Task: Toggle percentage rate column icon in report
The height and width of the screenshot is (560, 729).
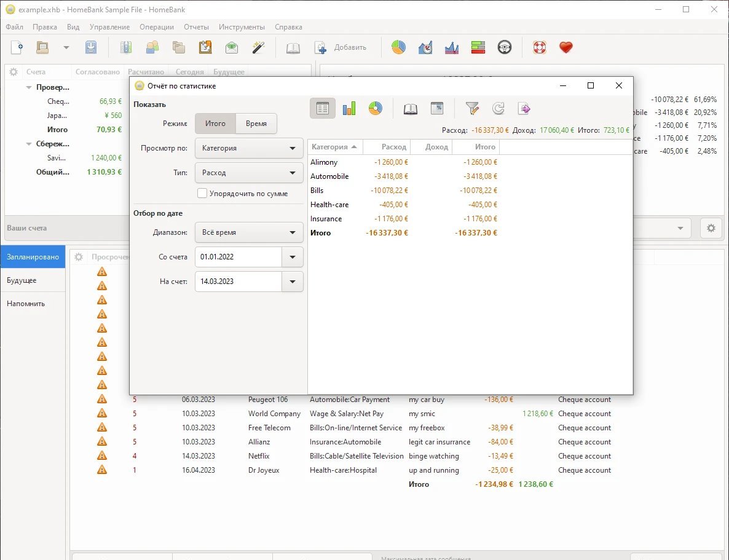Action: click(436, 109)
